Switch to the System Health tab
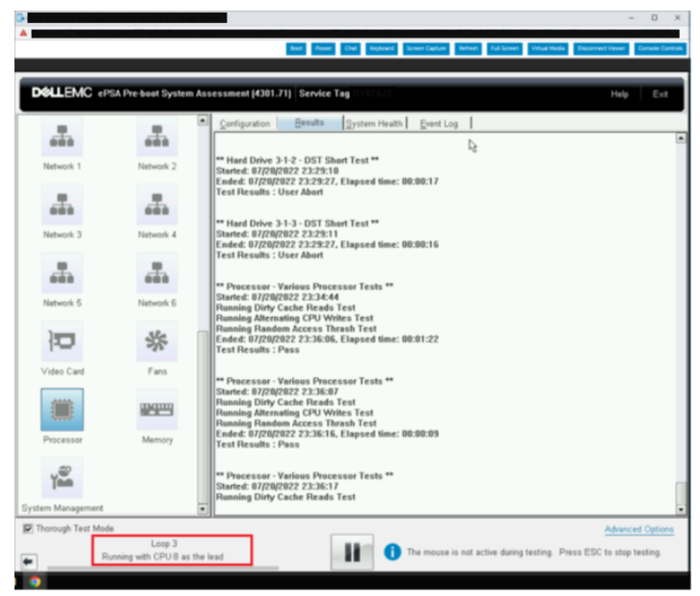The image size is (700, 596). point(374,123)
